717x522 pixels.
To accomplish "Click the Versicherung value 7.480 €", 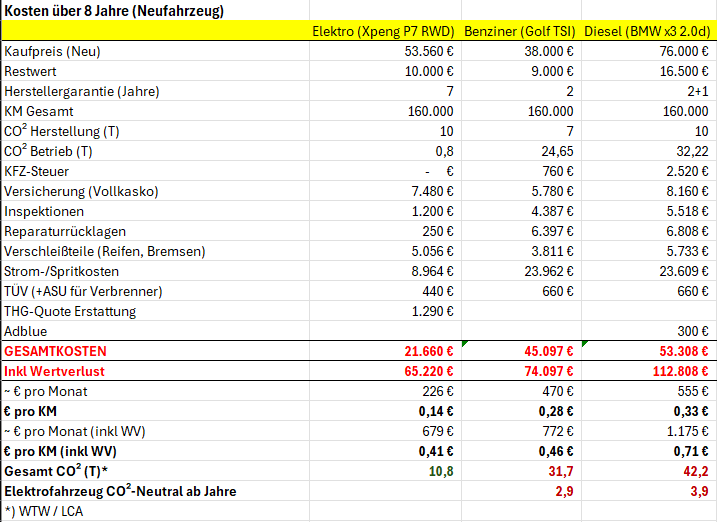I will [x=431, y=191].
